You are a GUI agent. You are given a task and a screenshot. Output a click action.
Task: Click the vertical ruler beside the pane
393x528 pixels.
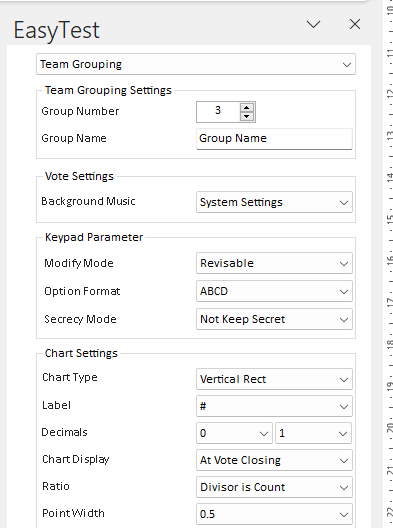(389, 264)
